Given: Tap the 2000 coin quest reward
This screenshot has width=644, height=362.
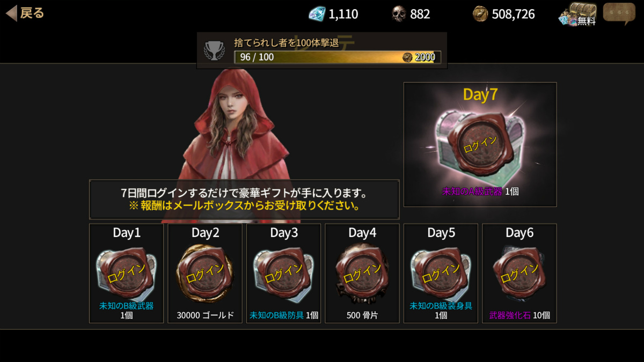Looking at the screenshot, I should coord(419,57).
